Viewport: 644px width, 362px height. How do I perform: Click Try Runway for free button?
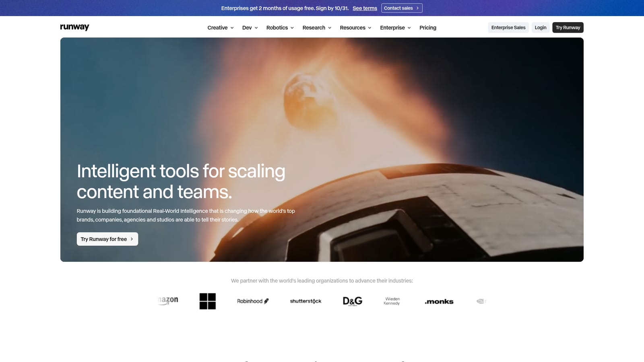[x=107, y=239]
